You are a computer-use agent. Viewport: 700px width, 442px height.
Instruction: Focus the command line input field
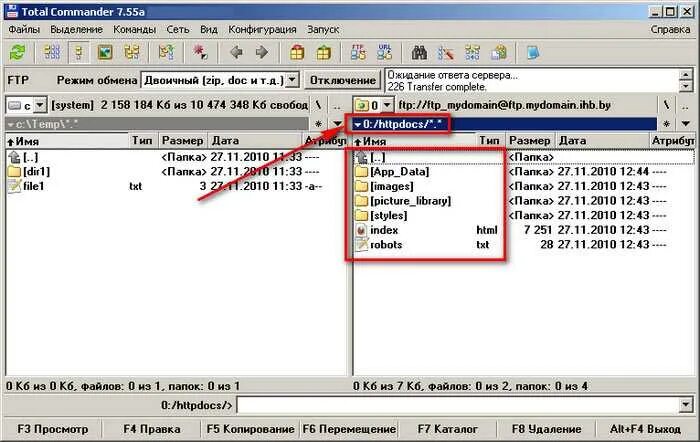pos(457,405)
